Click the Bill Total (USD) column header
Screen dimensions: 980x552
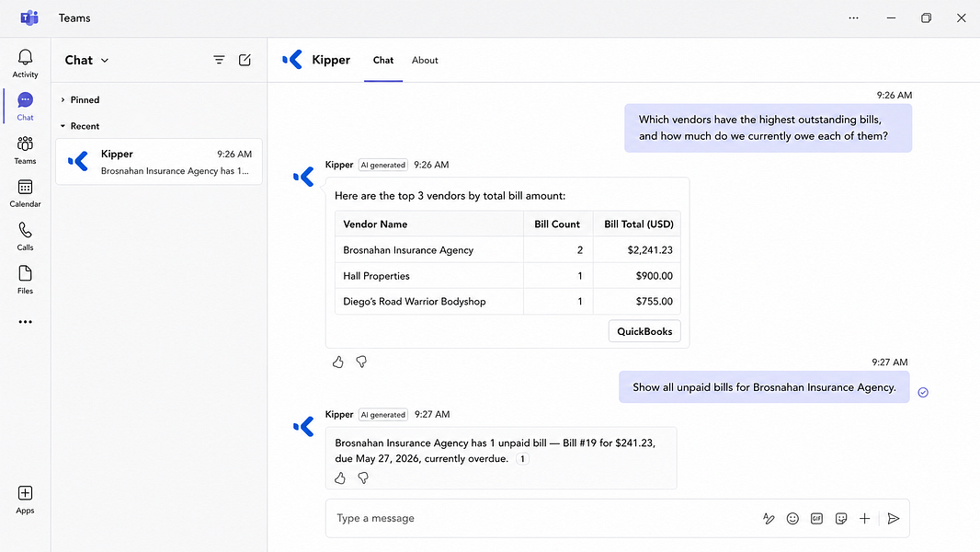point(639,224)
